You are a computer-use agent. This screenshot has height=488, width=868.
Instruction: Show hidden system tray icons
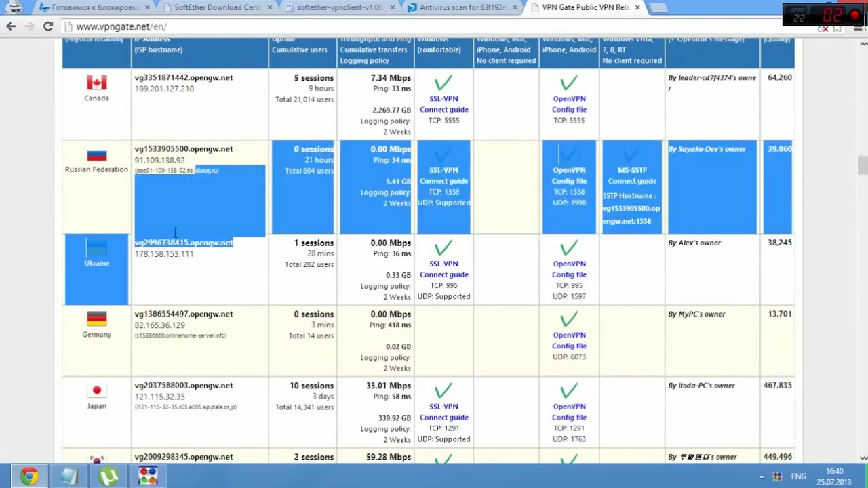(x=761, y=476)
